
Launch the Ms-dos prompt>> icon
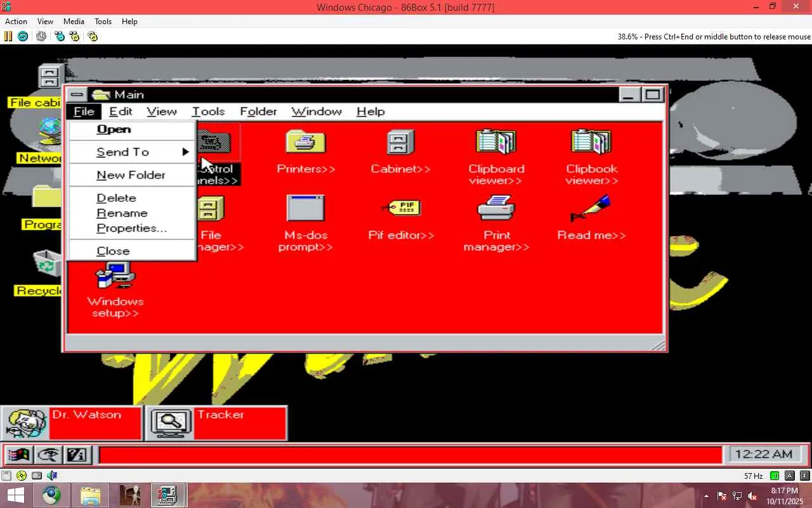(305, 223)
